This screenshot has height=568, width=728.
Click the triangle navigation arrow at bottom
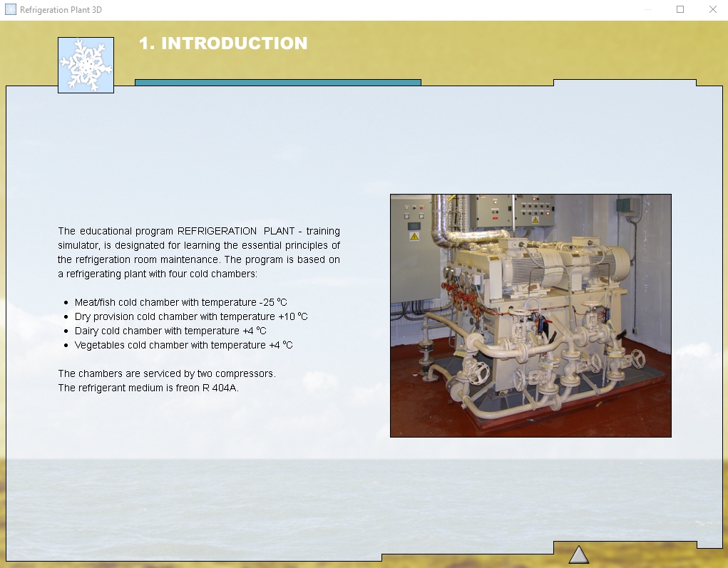[x=579, y=554]
